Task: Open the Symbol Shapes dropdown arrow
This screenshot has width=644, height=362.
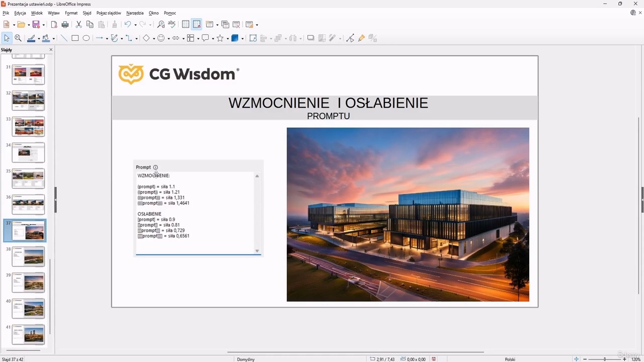Action: point(169,39)
